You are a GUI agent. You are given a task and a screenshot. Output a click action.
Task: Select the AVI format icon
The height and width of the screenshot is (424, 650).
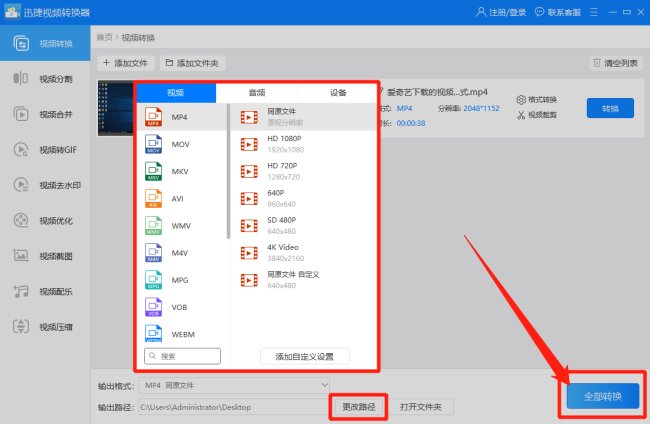pyautogui.click(x=153, y=199)
